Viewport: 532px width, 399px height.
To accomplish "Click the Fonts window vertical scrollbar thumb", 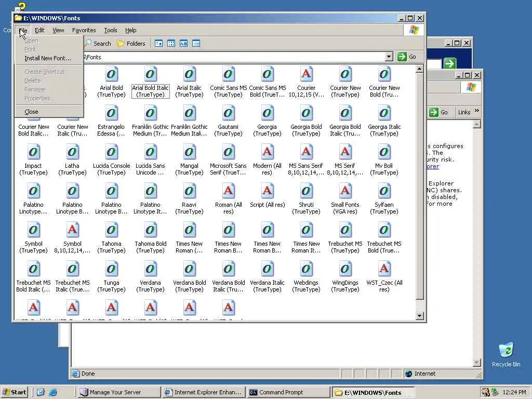I will tap(419, 187).
